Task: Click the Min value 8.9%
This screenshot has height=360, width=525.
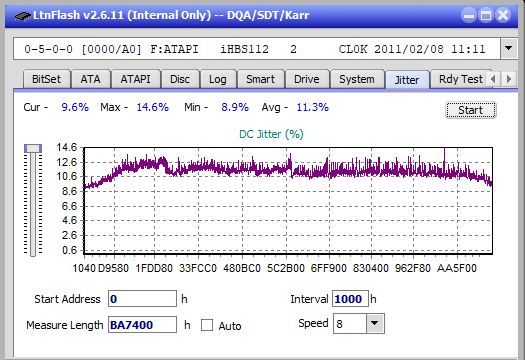Action: pyautogui.click(x=235, y=107)
